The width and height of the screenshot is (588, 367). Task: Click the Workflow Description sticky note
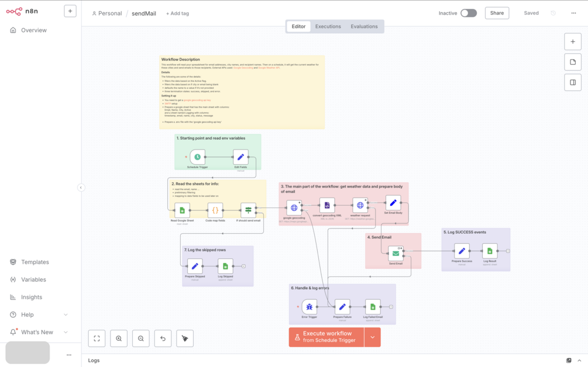point(242,92)
